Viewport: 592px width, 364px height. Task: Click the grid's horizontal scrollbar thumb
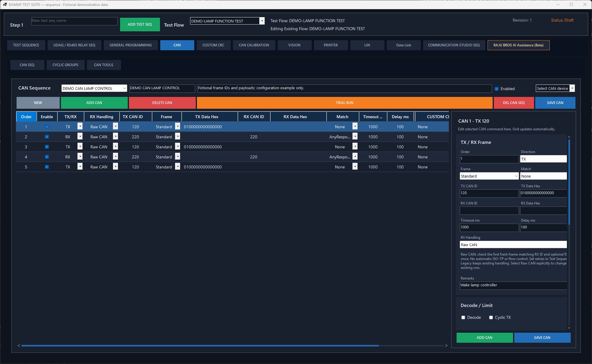[x=200, y=345]
